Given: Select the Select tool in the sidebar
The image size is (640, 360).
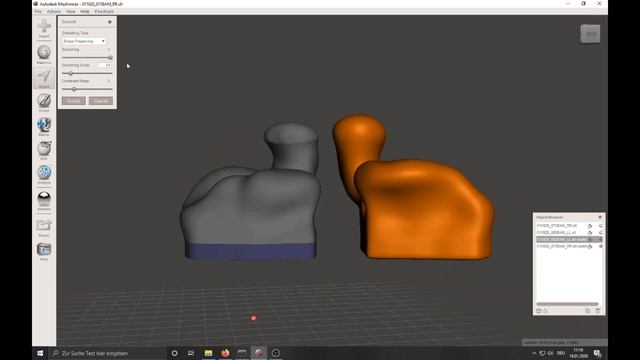Looking at the screenshot, I should pyautogui.click(x=44, y=78).
